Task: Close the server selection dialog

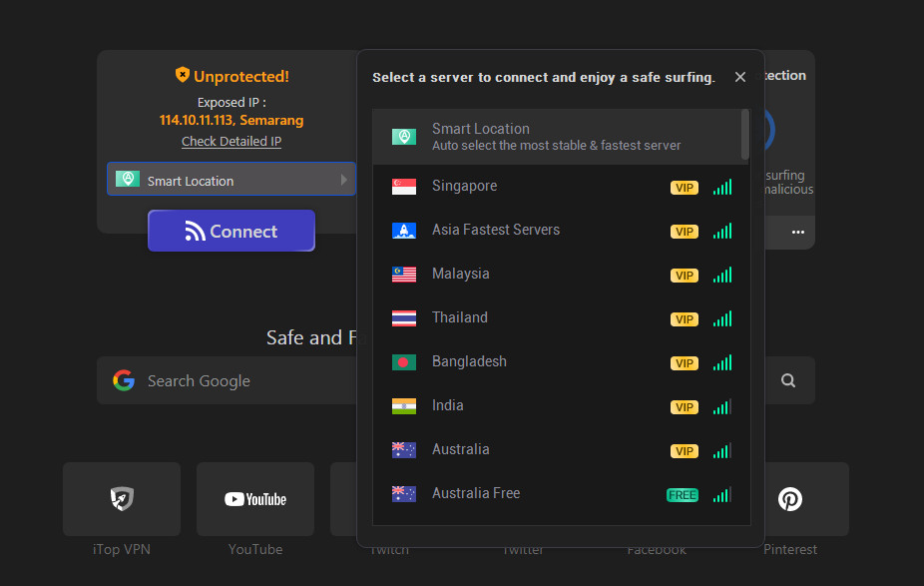Action: tap(740, 77)
